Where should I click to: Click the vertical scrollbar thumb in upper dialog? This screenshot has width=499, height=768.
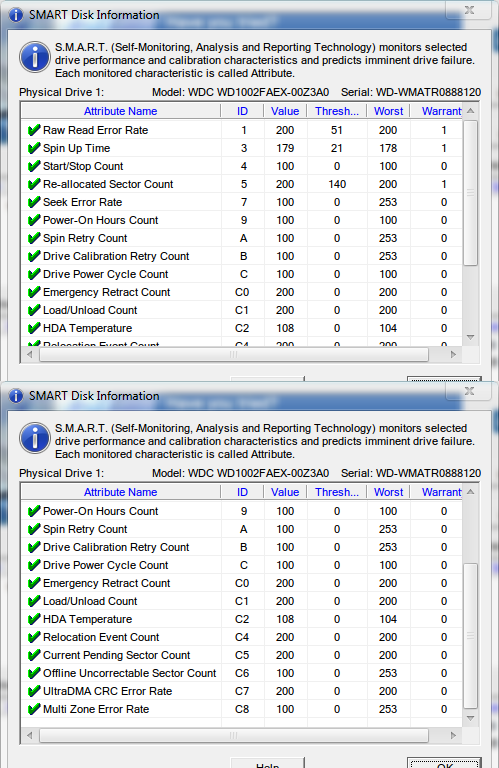point(470,192)
